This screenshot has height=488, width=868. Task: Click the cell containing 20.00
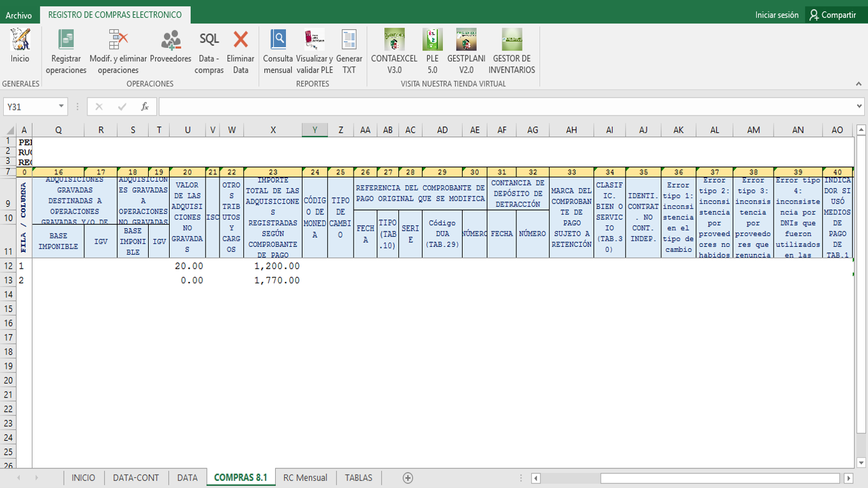coord(188,266)
